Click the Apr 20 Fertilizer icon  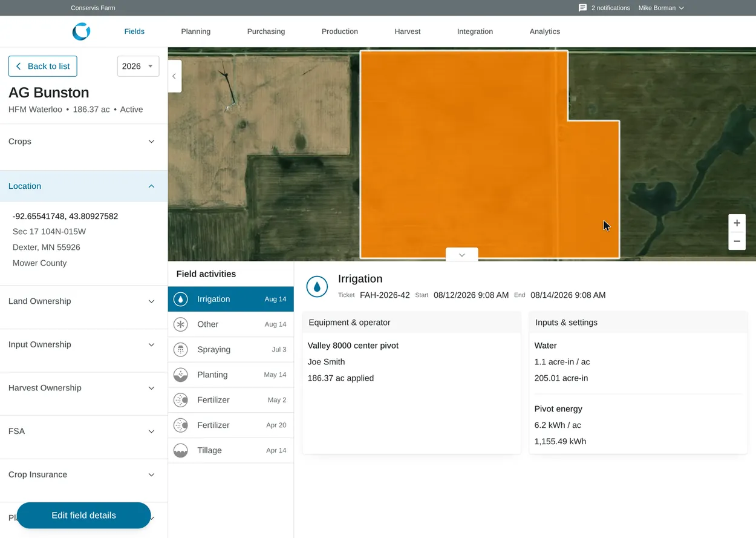[181, 425]
